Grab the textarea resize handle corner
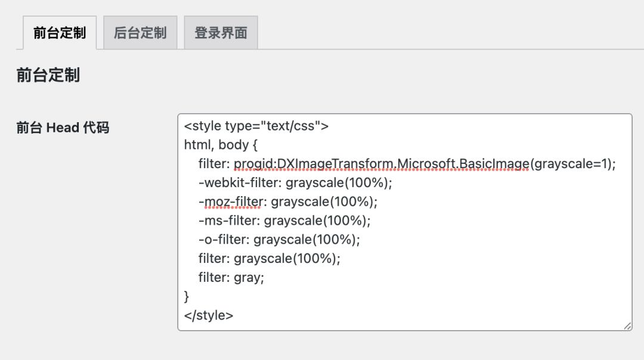644x360 pixels. tap(627, 326)
